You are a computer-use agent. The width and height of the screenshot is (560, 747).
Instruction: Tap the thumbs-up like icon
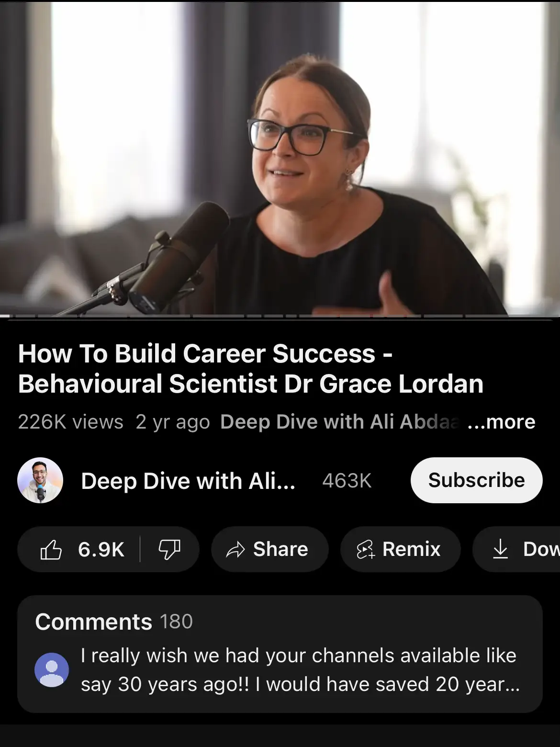tap(51, 549)
